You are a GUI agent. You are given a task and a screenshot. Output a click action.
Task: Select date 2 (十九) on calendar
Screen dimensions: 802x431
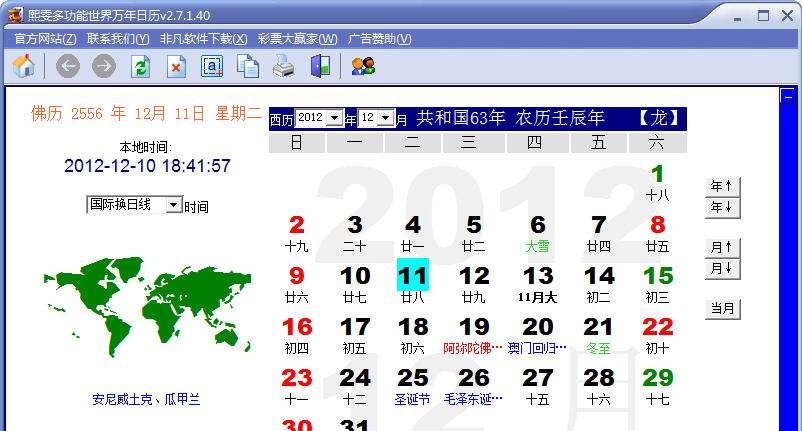pos(297,225)
